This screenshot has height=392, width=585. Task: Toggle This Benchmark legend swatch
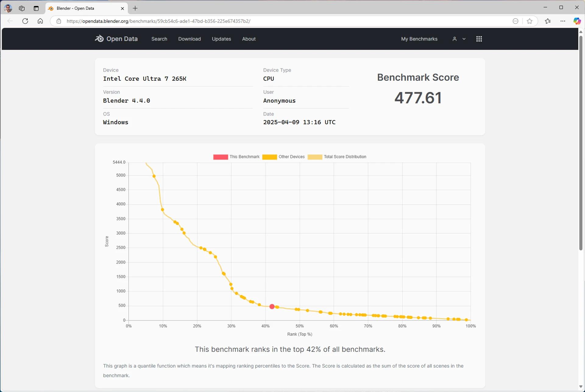[x=220, y=157]
